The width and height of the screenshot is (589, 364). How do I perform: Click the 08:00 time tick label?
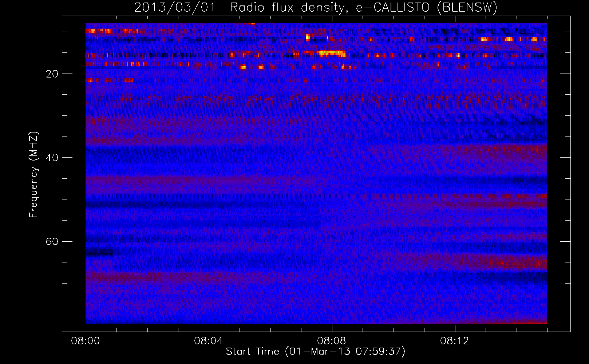pyautogui.click(x=86, y=341)
